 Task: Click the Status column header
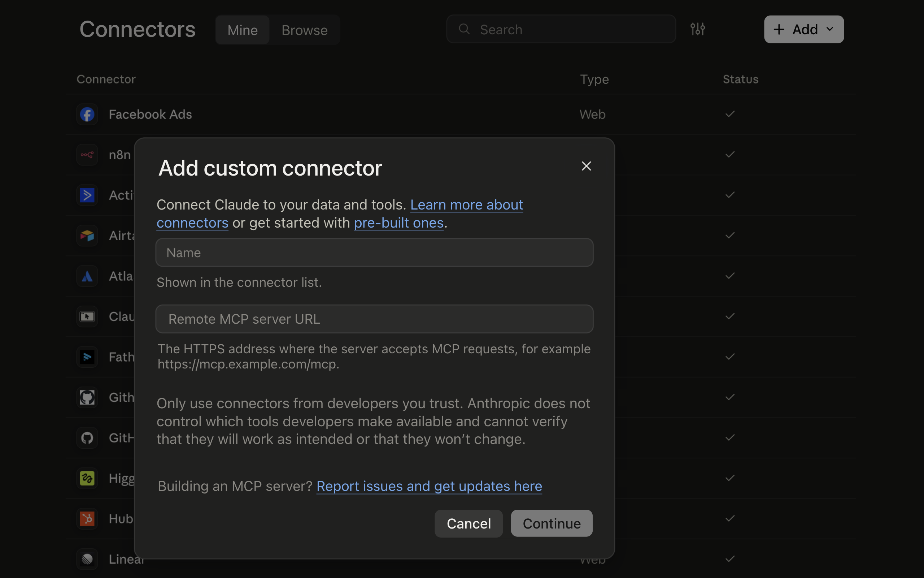[740, 79]
